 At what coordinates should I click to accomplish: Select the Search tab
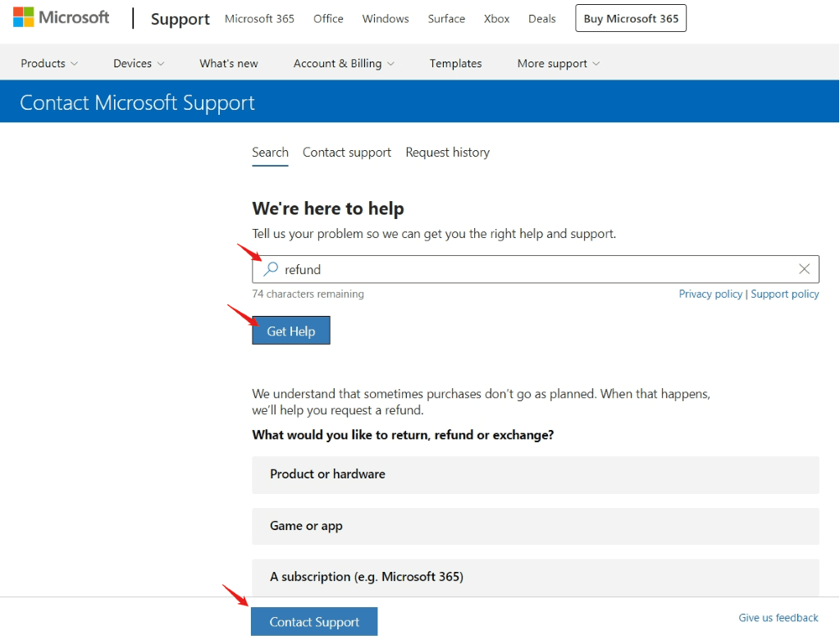(x=270, y=153)
